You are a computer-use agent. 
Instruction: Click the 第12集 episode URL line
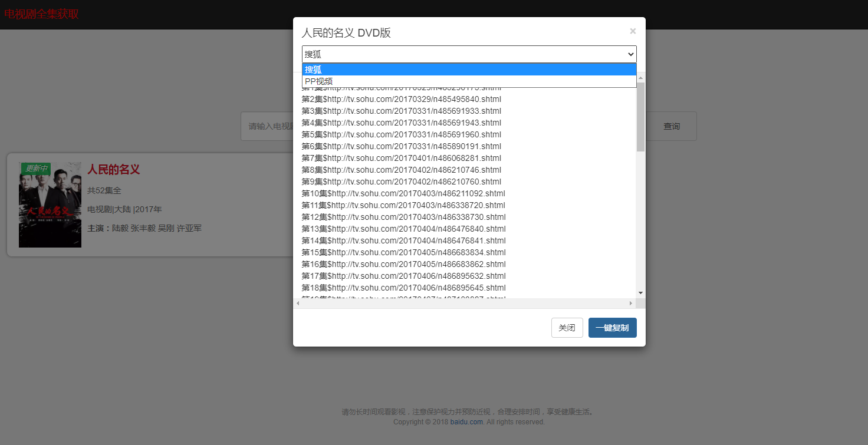[403, 217]
